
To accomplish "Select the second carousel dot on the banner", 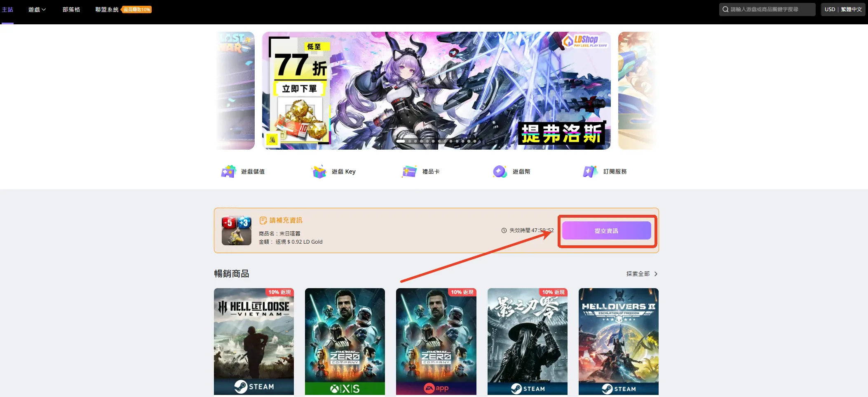I will pos(410,141).
